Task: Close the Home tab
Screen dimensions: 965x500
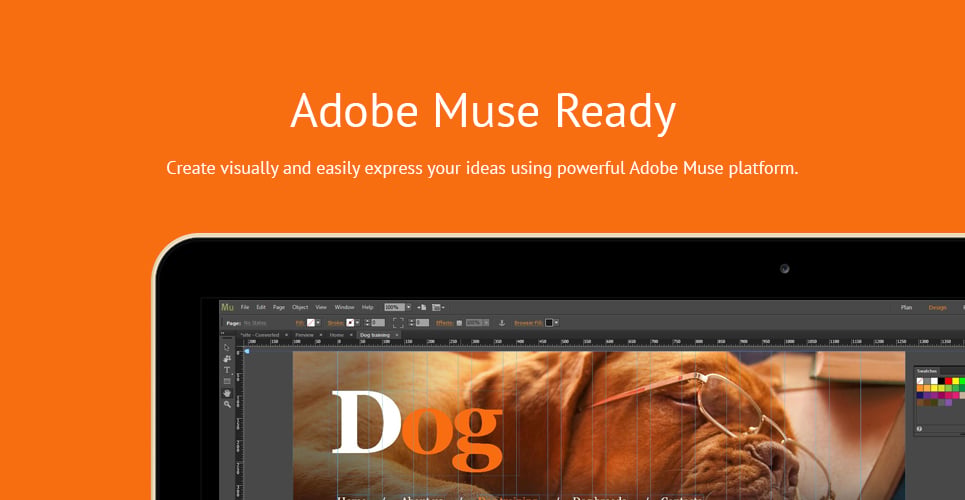Action: click(x=351, y=335)
